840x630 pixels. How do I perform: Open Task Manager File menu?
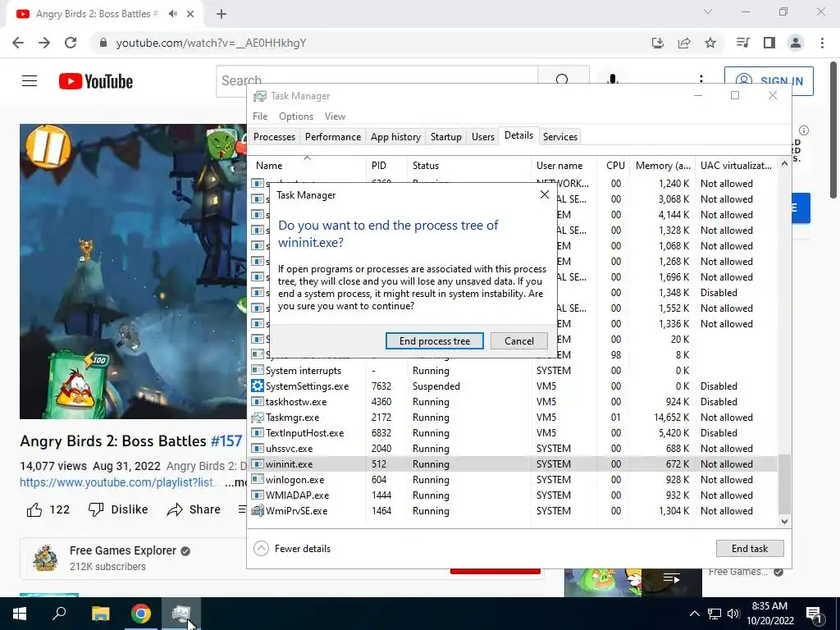click(x=260, y=116)
